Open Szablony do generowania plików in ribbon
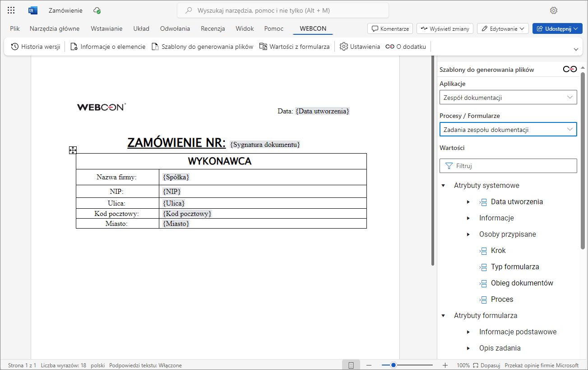Image resolution: width=588 pixels, height=370 pixels. coord(202,47)
